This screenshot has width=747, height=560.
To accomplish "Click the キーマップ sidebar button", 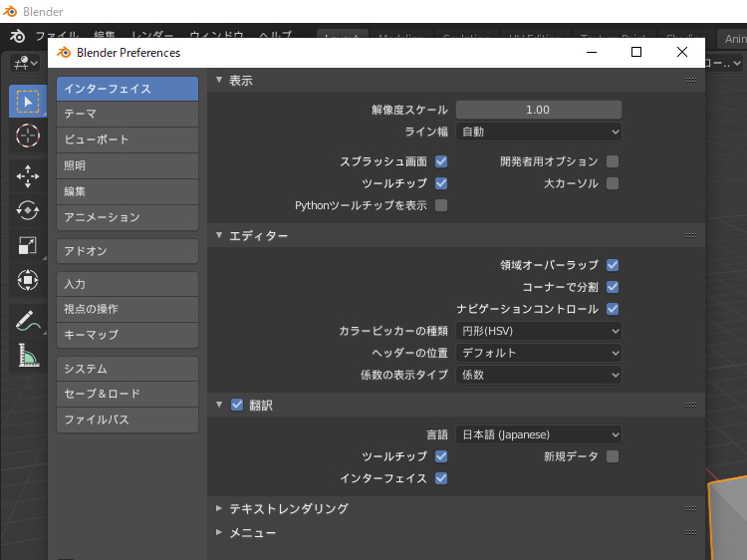I will click(x=127, y=335).
